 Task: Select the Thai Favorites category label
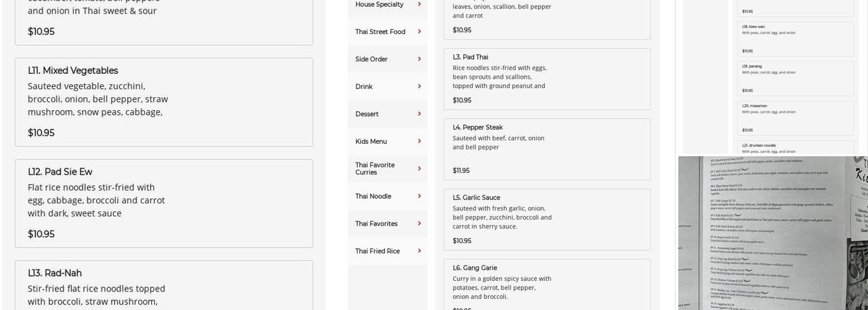pyautogui.click(x=376, y=224)
